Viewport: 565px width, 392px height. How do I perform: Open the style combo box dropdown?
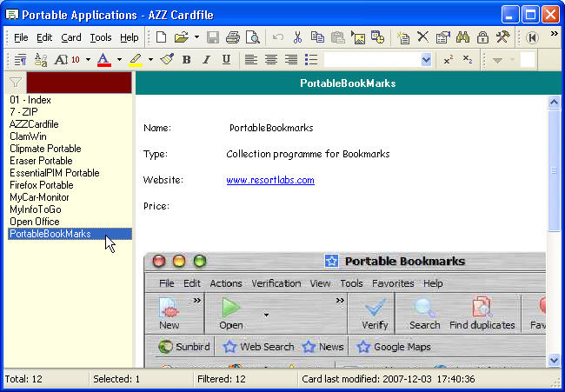[x=426, y=60]
